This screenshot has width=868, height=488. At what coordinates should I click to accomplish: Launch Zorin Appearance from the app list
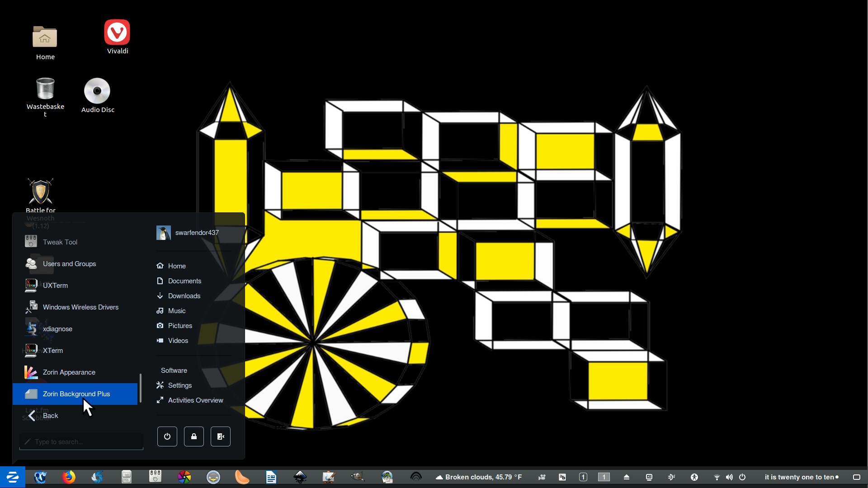pos(69,372)
